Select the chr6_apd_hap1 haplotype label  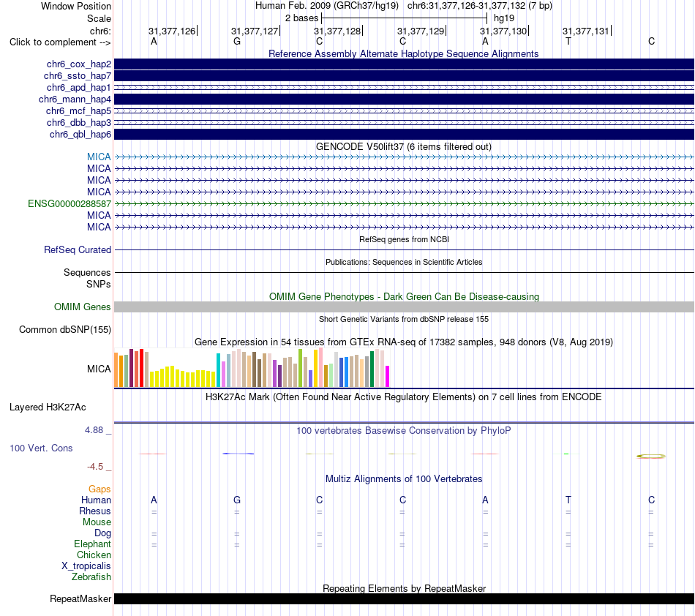(x=79, y=88)
